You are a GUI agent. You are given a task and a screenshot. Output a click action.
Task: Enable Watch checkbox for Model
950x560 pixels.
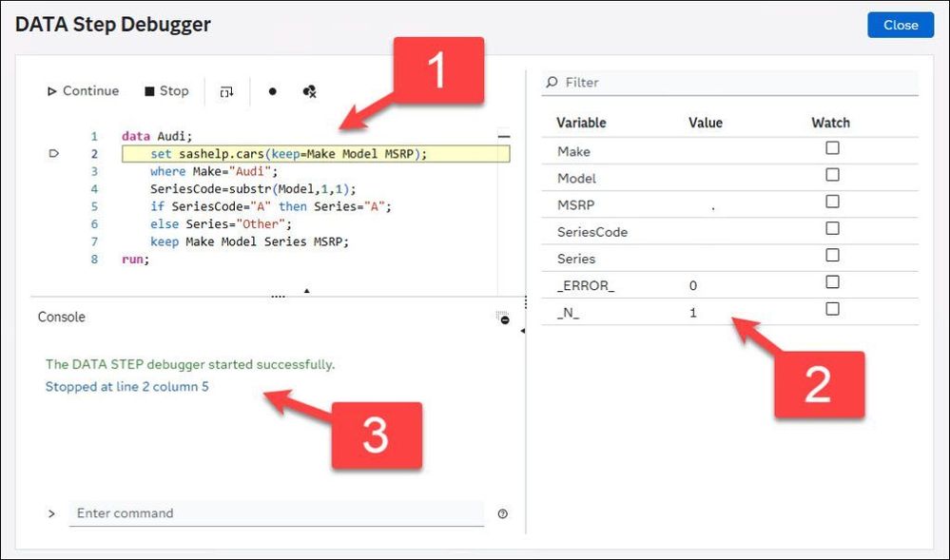click(x=832, y=175)
